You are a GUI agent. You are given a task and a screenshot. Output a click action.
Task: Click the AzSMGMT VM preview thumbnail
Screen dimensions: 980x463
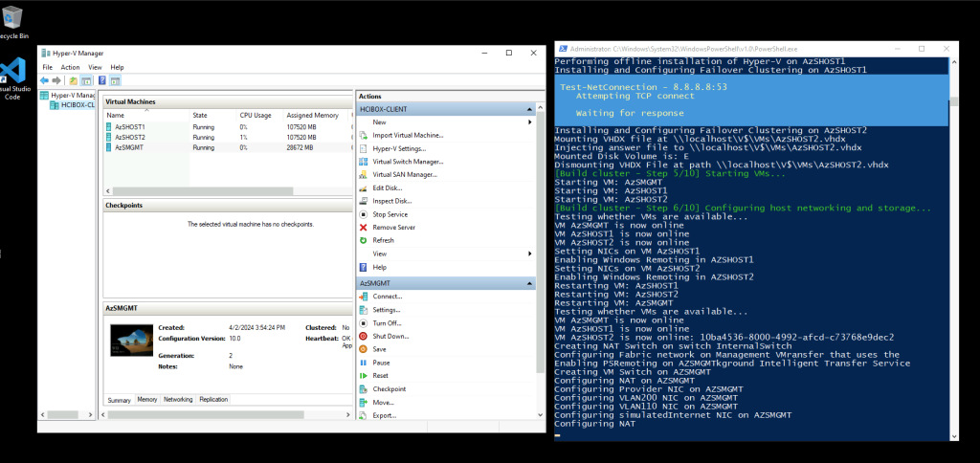[x=132, y=340]
